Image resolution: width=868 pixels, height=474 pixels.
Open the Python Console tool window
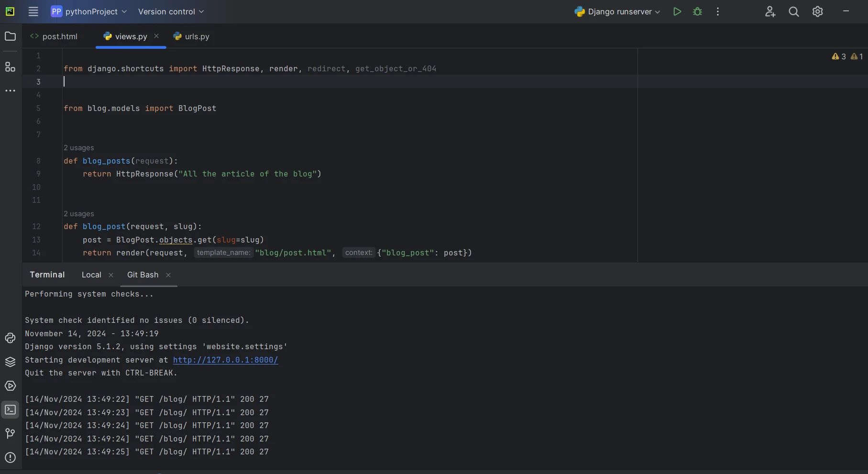click(x=10, y=338)
